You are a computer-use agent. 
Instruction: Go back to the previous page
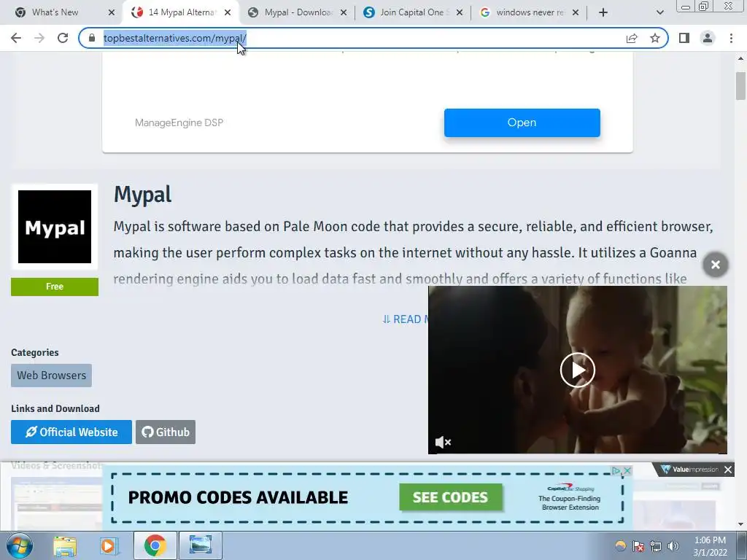[16, 38]
